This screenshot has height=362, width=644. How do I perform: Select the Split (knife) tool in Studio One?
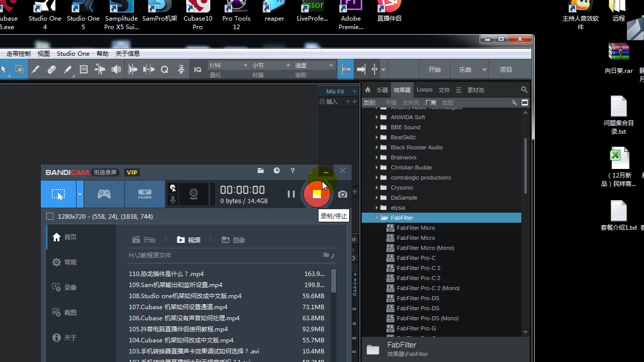pyautogui.click(x=35, y=70)
